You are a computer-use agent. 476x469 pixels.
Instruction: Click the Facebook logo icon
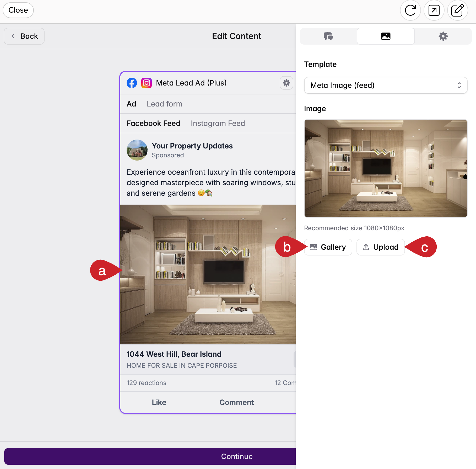click(x=132, y=83)
